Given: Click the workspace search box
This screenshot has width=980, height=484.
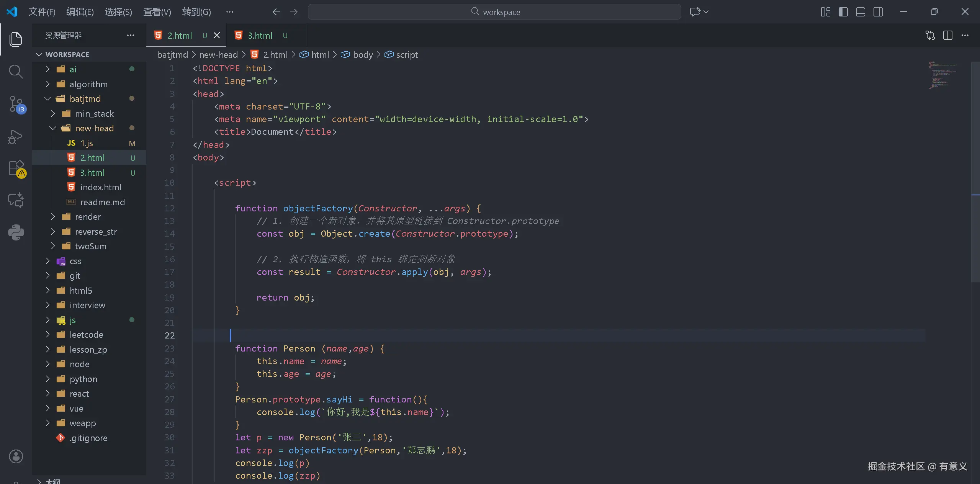Looking at the screenshot, I should (494, 11).
